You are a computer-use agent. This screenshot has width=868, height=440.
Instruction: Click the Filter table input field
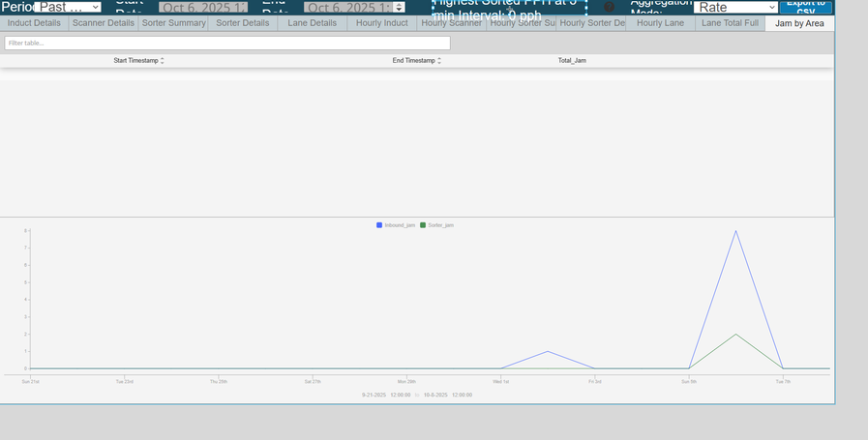coord(227,44)
